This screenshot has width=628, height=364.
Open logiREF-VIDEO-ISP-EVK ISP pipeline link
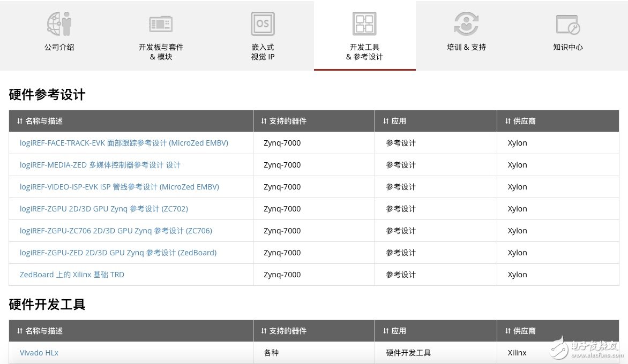point(119,187)
